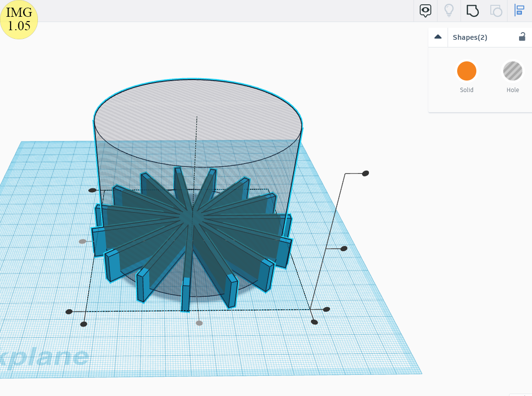
Task: Click the Ungroup shapes icon
Action: click(x=496, y=11)
